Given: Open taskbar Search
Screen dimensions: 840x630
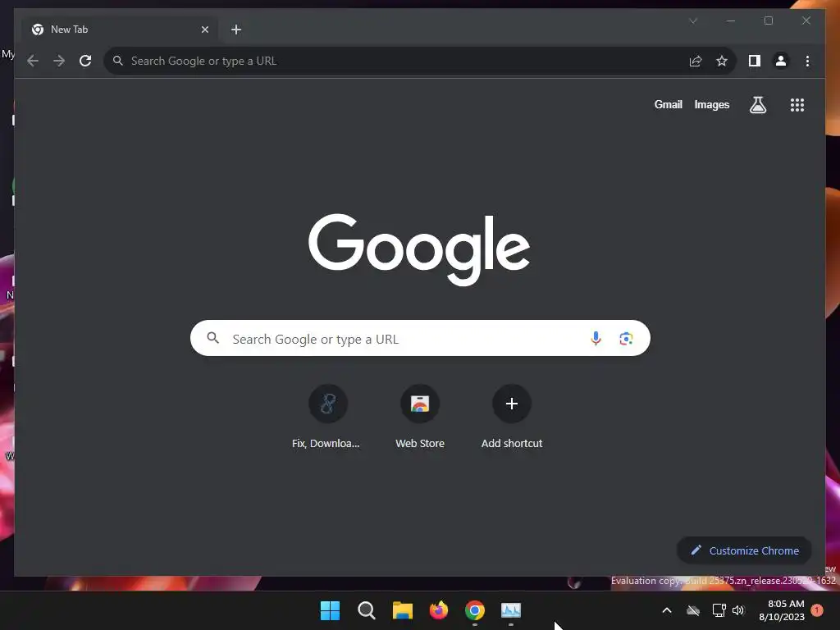Looking at the screenshot, I should click(367, 610).
